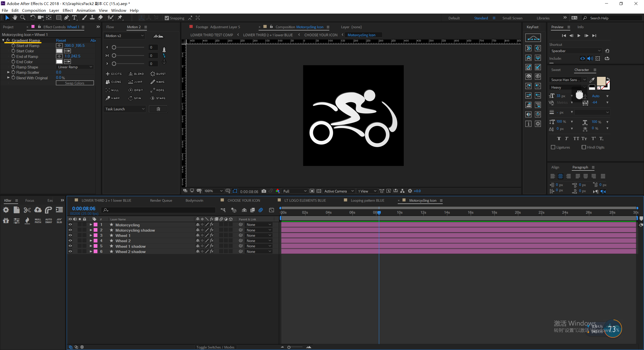
Task: Expand the Ramp Scatter property
Action: [x=9, y=72]
